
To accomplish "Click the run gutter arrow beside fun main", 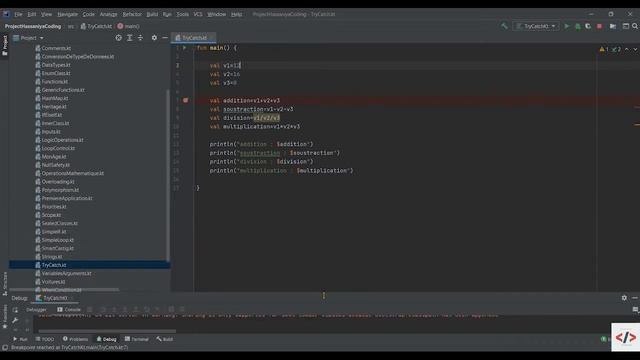I will (x=184, y=48).
